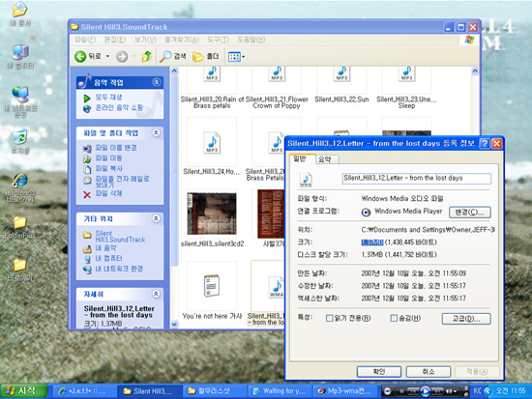Click the Forward arrow in Explorer toolbar
Image resolution: width=532 pixels, height=399 pixels.
122,56
